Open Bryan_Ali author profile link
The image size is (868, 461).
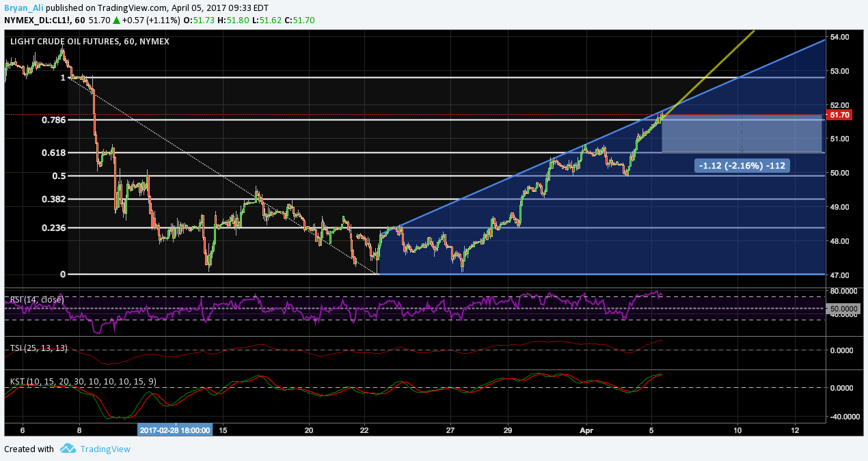(x=23, y=8)
